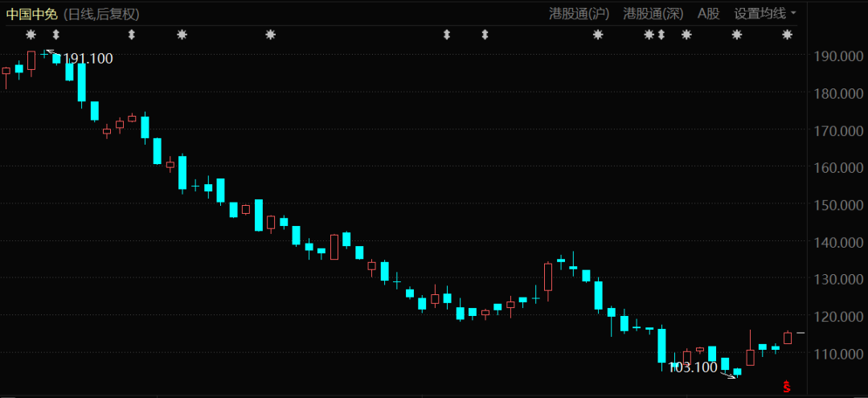This screenshot has height=398, width=868.
Task: Open the 设置均线 moving-average dropdown
Action: click(765, 14)
